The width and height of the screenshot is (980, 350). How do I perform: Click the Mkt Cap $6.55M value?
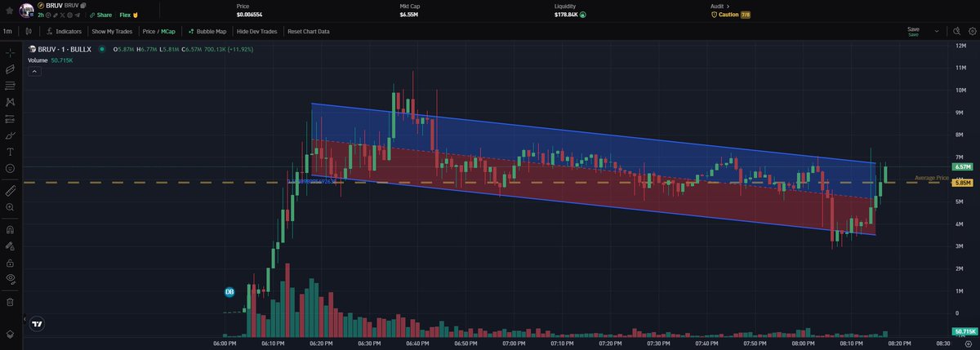click(x=410, y=15)
